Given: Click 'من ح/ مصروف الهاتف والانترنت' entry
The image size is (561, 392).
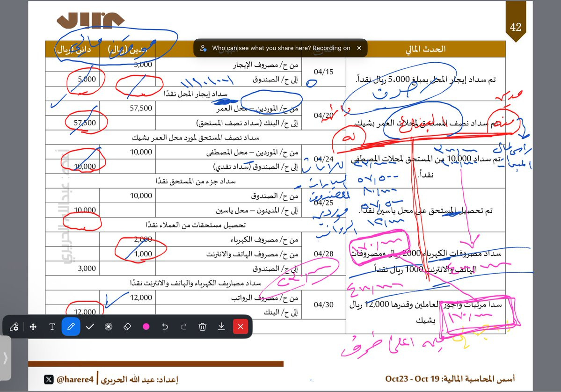Looking at the screenshot, I should pos(252,254).
